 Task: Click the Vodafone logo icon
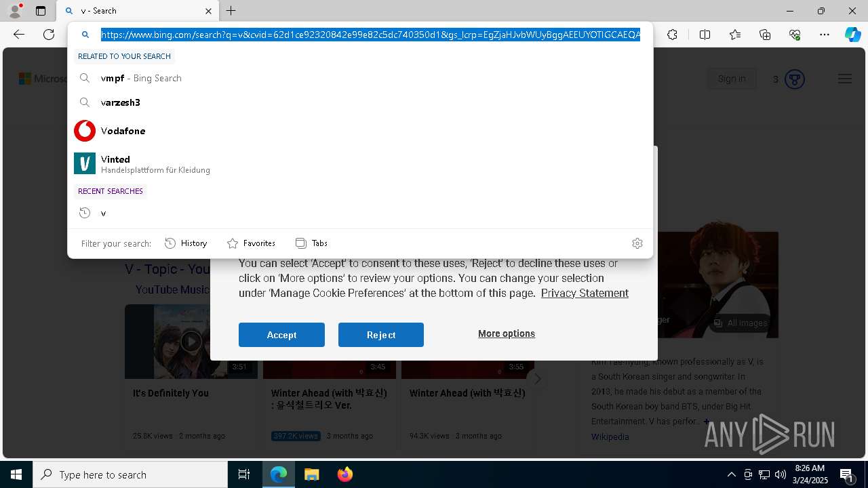tap(85, 131)
